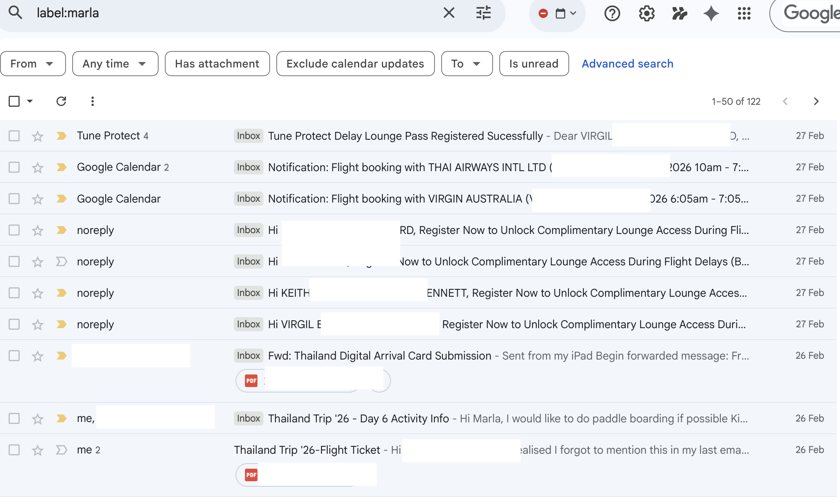Open PDF attachment on Digital Arrival Card email
The width and height of the screenshot is (840, 504).
coord(298,381)
